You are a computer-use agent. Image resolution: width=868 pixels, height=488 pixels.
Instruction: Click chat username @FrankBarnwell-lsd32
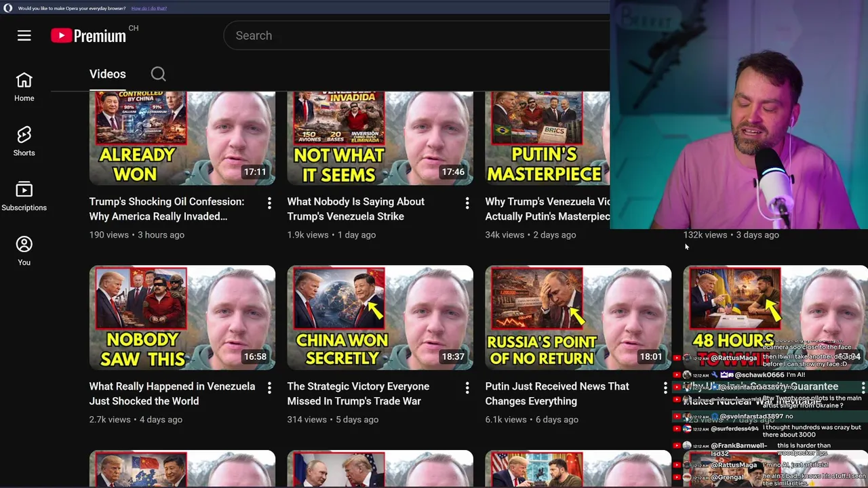pos(738,449)
